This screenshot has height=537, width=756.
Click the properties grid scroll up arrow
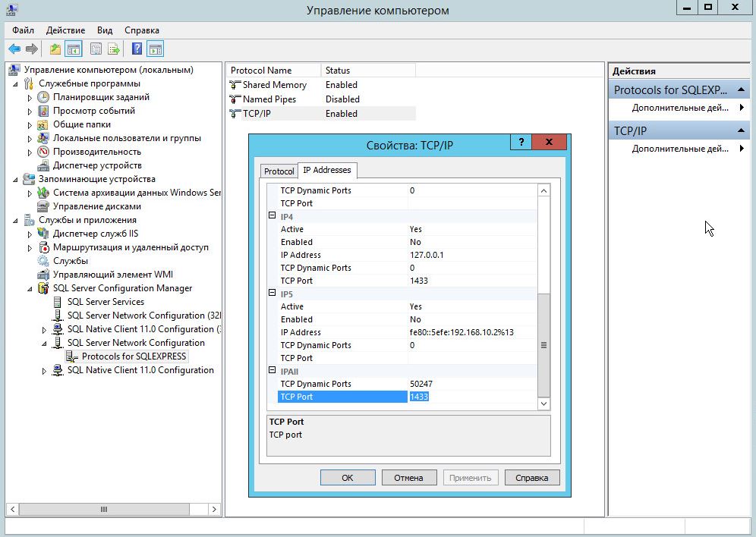tap(544, 190)
